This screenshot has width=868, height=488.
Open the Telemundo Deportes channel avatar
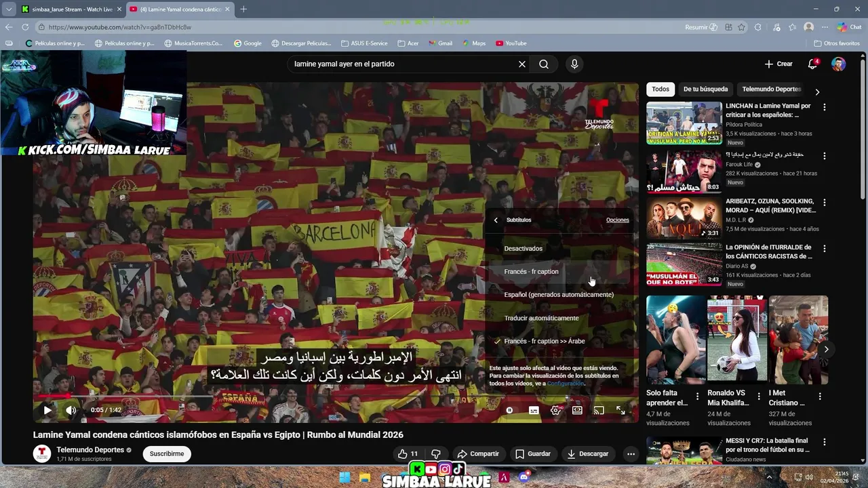42,453
